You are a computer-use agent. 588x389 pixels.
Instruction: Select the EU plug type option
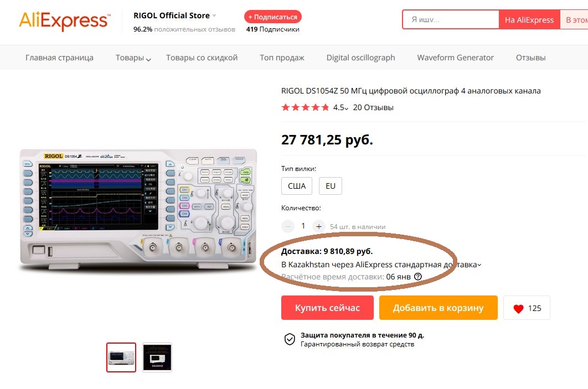(x=331, y=186)
